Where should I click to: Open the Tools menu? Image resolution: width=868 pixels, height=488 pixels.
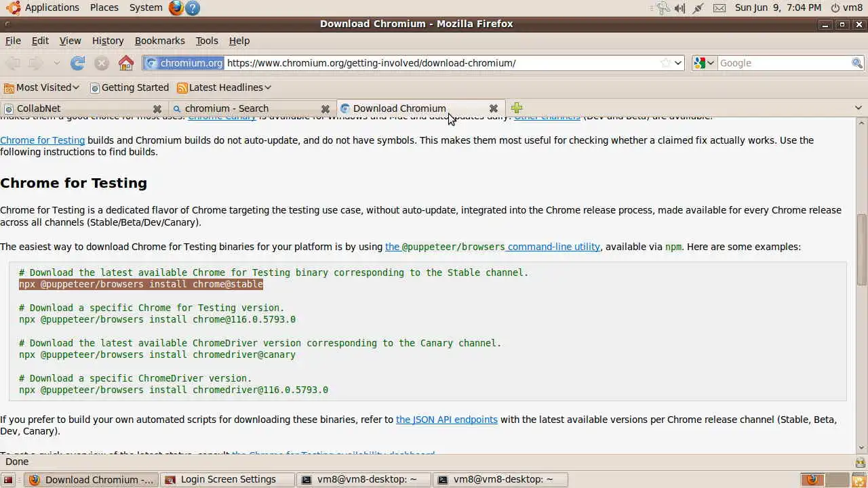coord(207,41)
